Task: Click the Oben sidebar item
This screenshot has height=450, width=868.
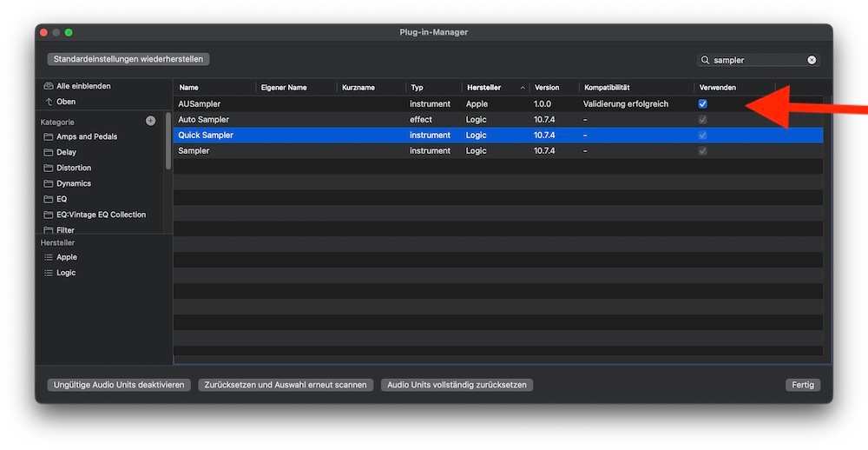Action: (65, 103)
